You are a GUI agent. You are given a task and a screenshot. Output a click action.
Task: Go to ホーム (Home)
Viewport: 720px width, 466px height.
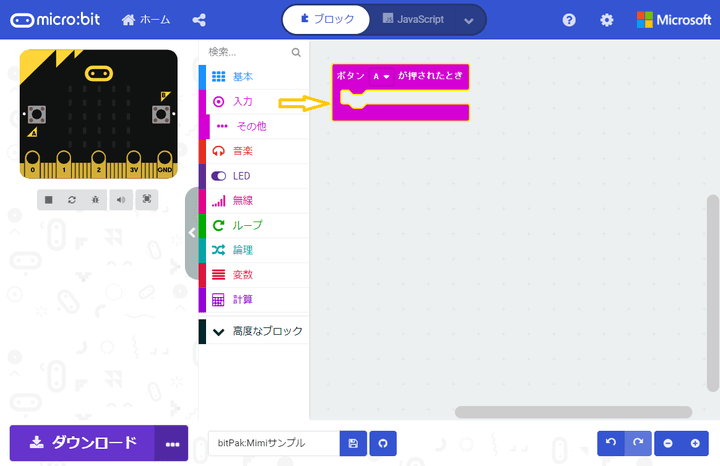(146, 20)
